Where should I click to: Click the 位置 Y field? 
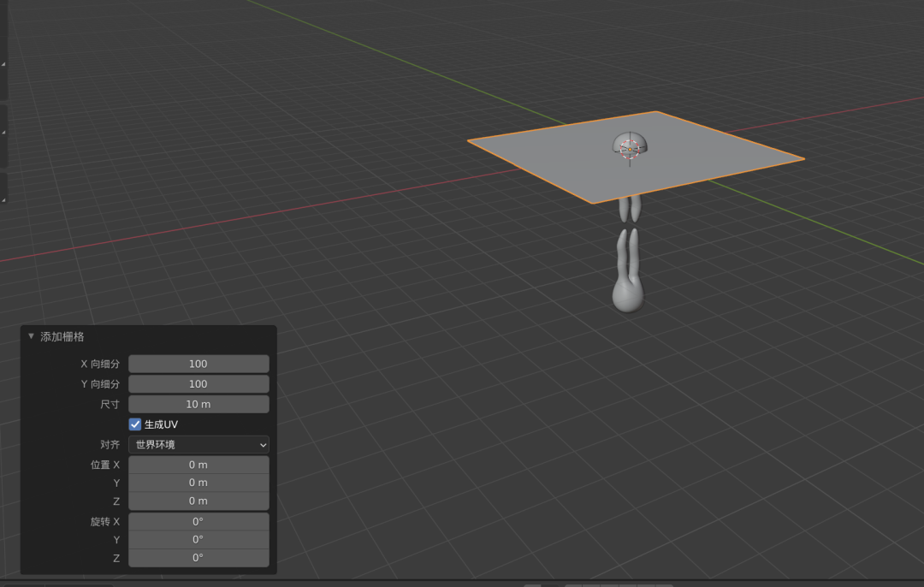point(198,483)
